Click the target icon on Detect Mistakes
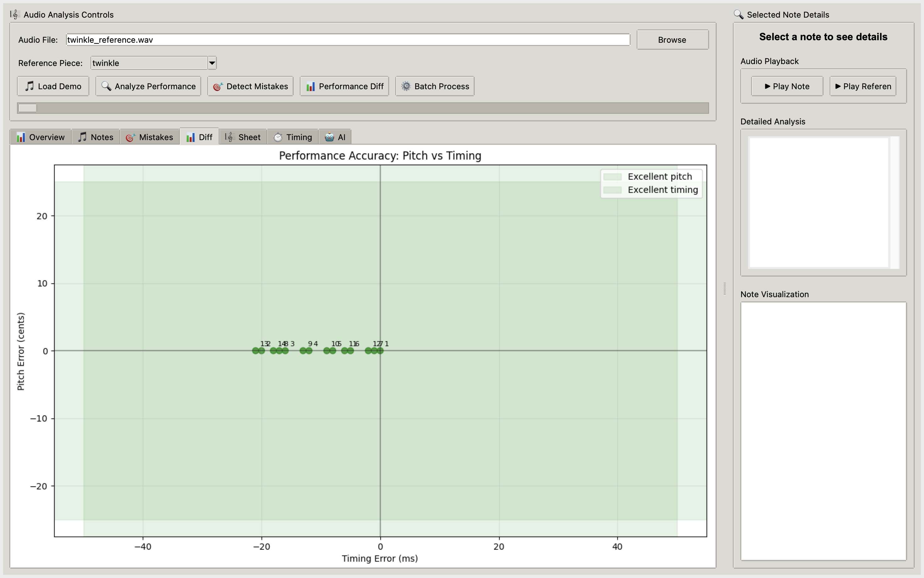The height and width of the screenshot is (578, 924). (x=217, y=86)
